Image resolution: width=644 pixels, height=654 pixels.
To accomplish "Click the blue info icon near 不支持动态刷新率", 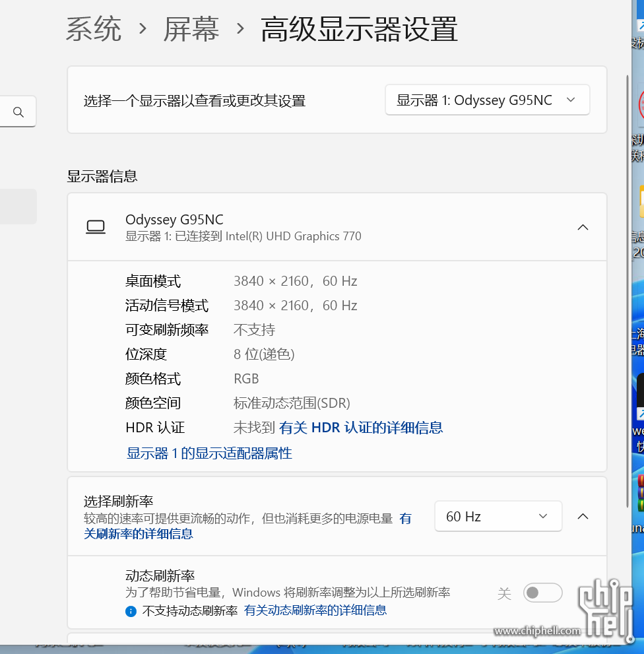I will pyautogui.click(x=131, y=611).
